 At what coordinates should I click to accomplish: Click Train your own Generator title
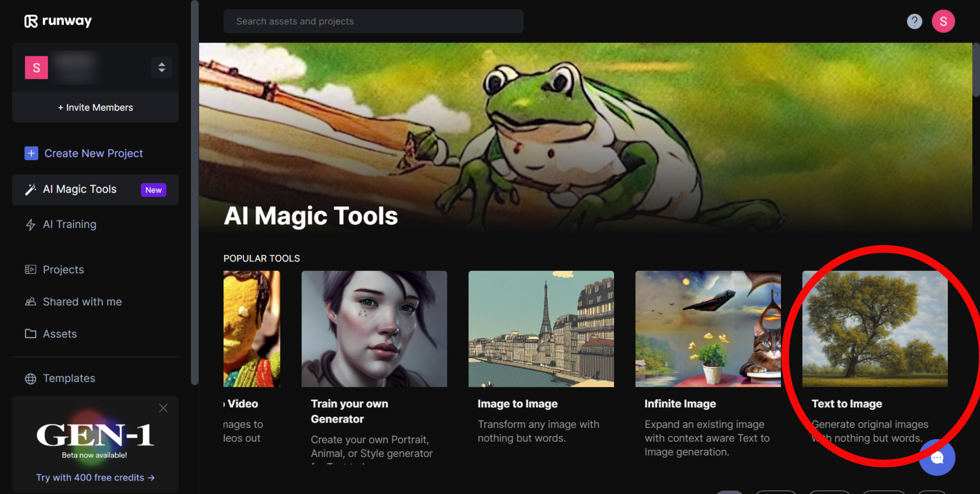point(349,411)
